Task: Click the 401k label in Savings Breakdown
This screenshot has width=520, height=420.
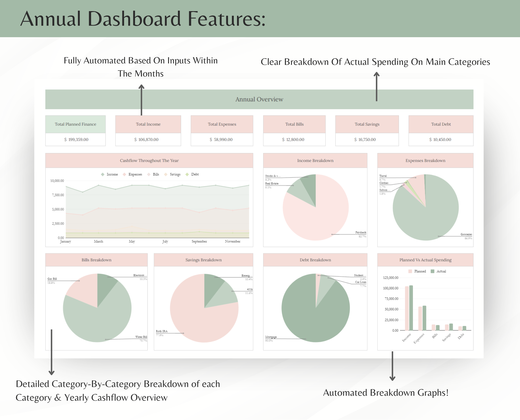Action: pos(250,289)
